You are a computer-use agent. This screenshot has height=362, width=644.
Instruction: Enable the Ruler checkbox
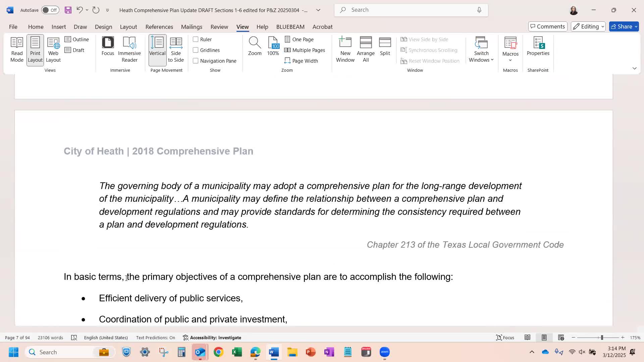(196, 39)
